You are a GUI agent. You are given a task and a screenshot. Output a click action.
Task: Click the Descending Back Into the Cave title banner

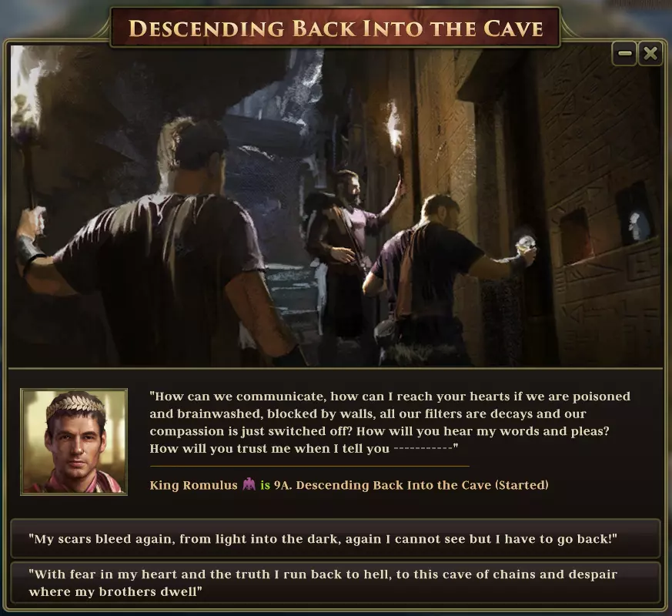pos(335,28)
